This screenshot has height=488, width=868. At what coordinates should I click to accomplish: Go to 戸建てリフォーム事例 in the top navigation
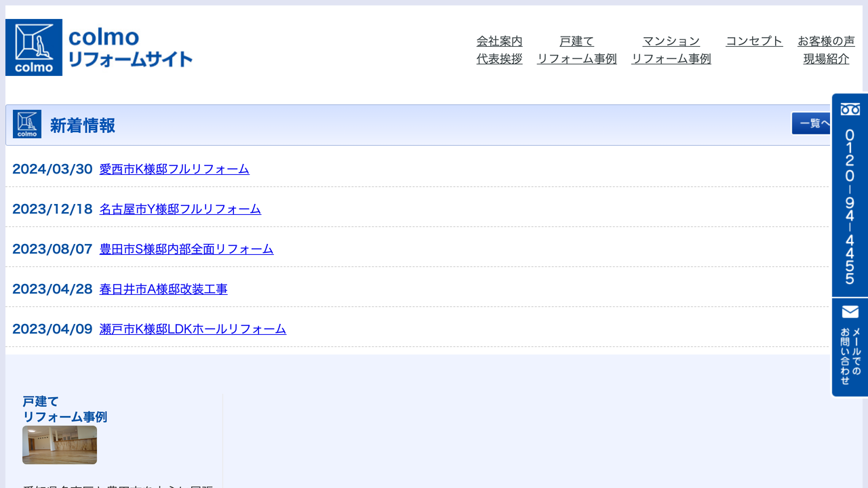click(577, 49)
